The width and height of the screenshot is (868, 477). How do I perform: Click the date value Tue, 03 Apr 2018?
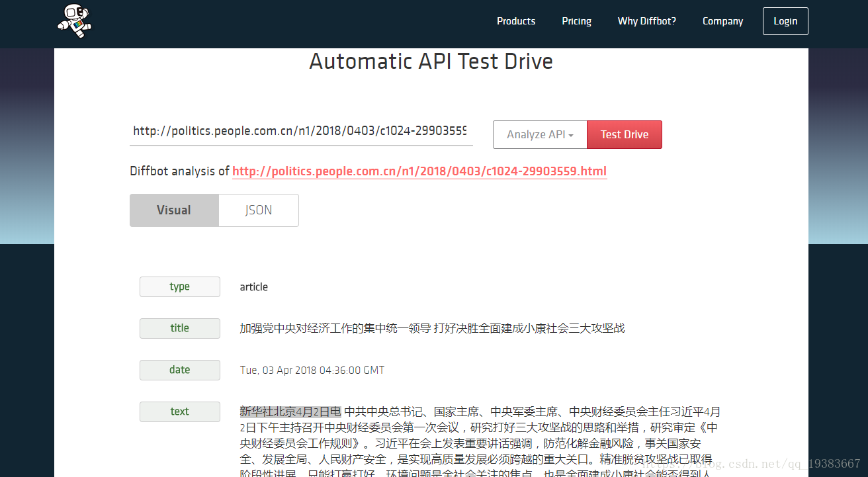[x=312, y=370]
